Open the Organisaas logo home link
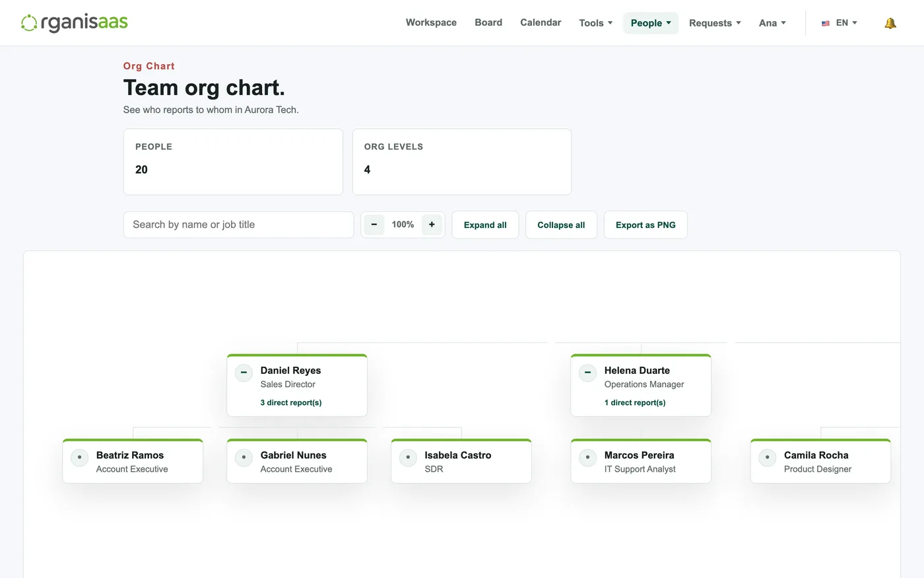Viewport: 924px width, 578px height. point(75,22)
